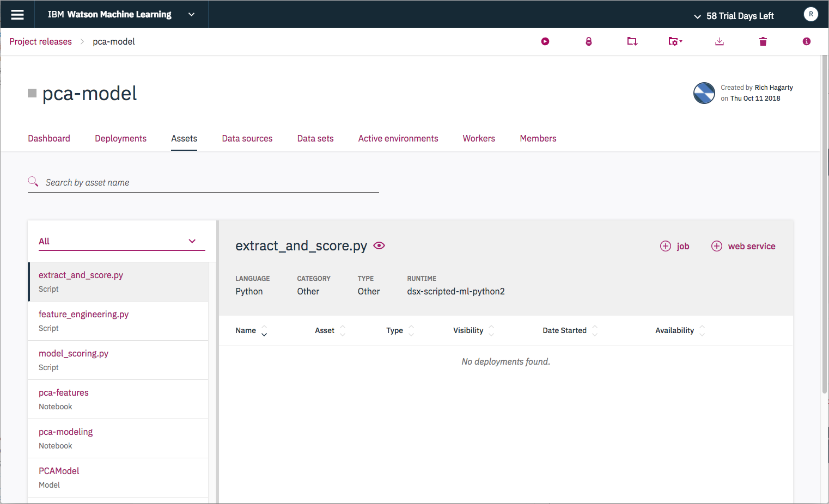The image size is (829, 504).
Task: Go to the Active environments tab
Action: (x=398, y=138)
